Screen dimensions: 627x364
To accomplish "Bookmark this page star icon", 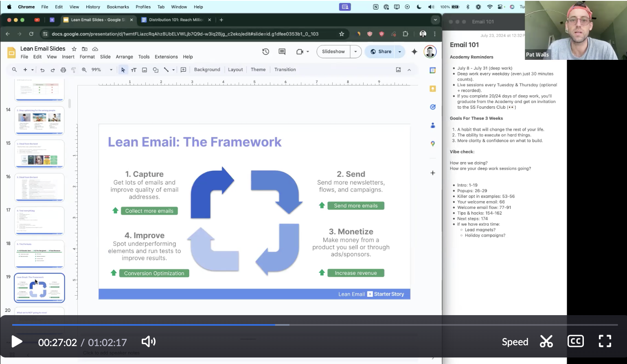I will point(342,34).
